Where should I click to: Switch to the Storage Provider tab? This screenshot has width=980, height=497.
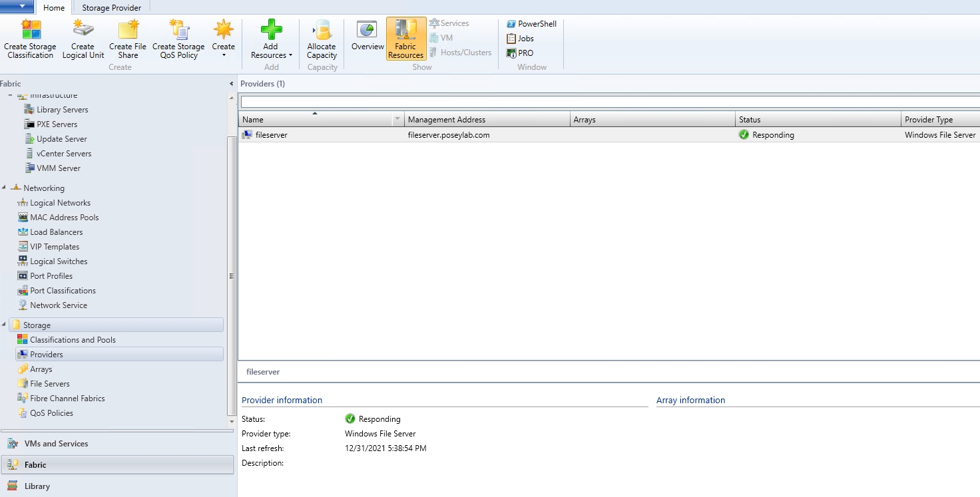(x=111, y=7)
